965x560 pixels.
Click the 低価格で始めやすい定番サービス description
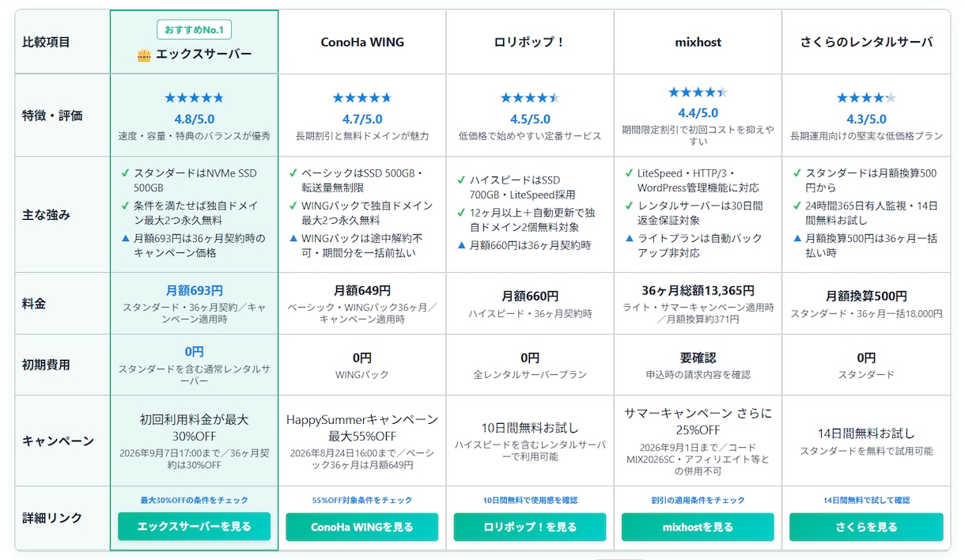click(x=529, y=136)
